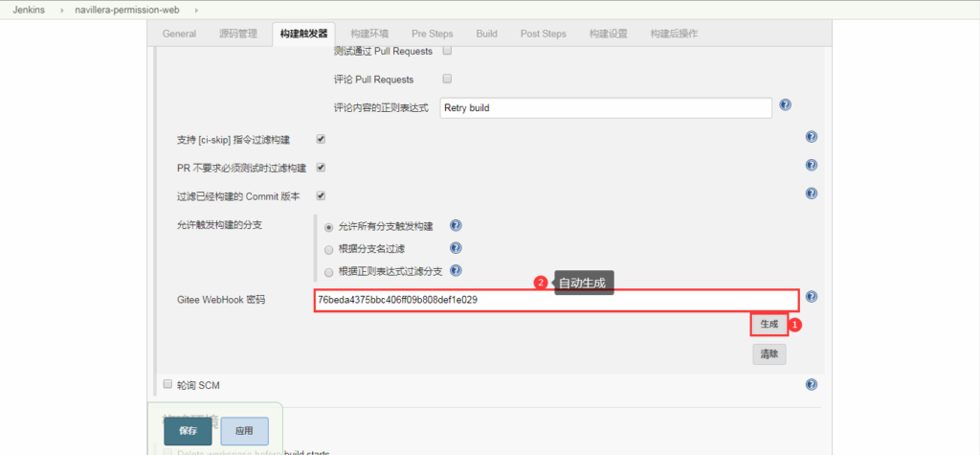Expand breadcrumb arrow after navillera-permission-web
980x455 pixels.
(196, 11)
